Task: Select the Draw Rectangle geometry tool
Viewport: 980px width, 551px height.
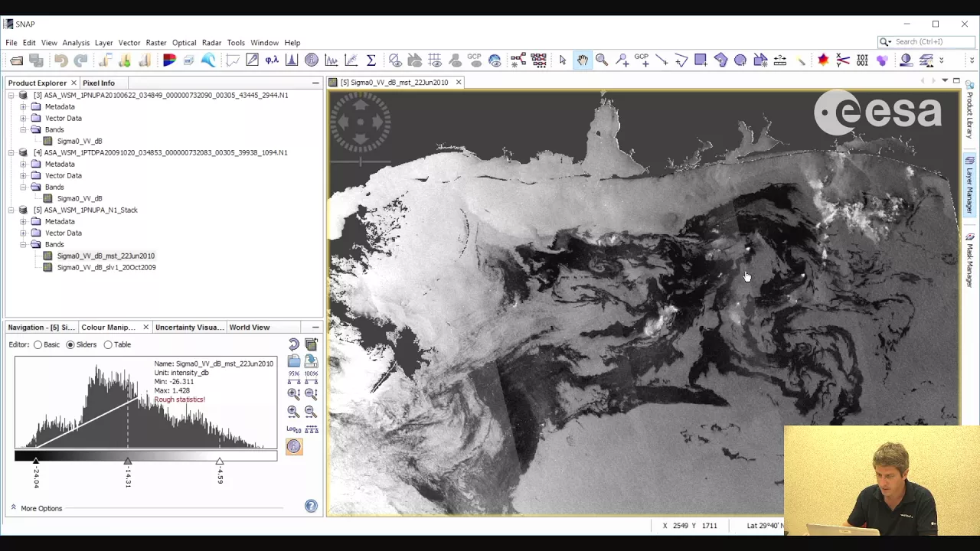Action: coord(701,60)
